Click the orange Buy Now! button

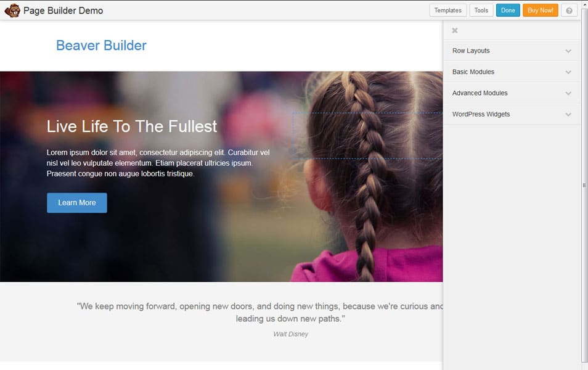pos(541,10)
